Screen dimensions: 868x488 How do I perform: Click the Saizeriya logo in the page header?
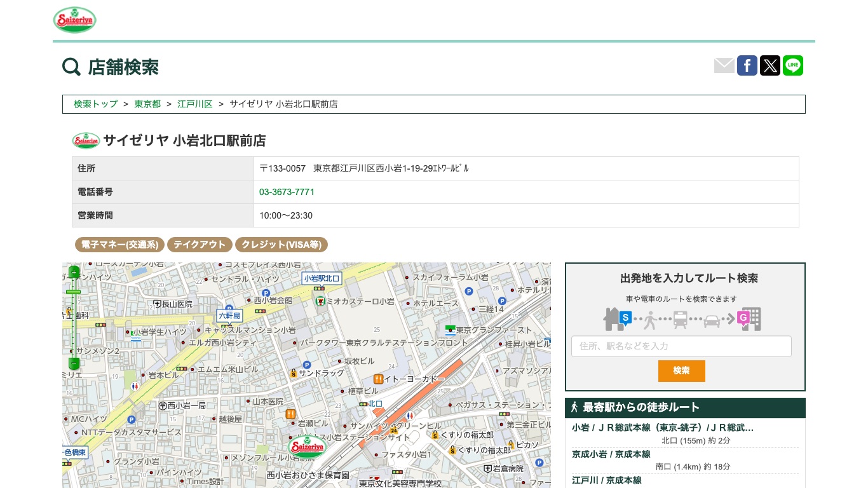click(x=74, y=20)
